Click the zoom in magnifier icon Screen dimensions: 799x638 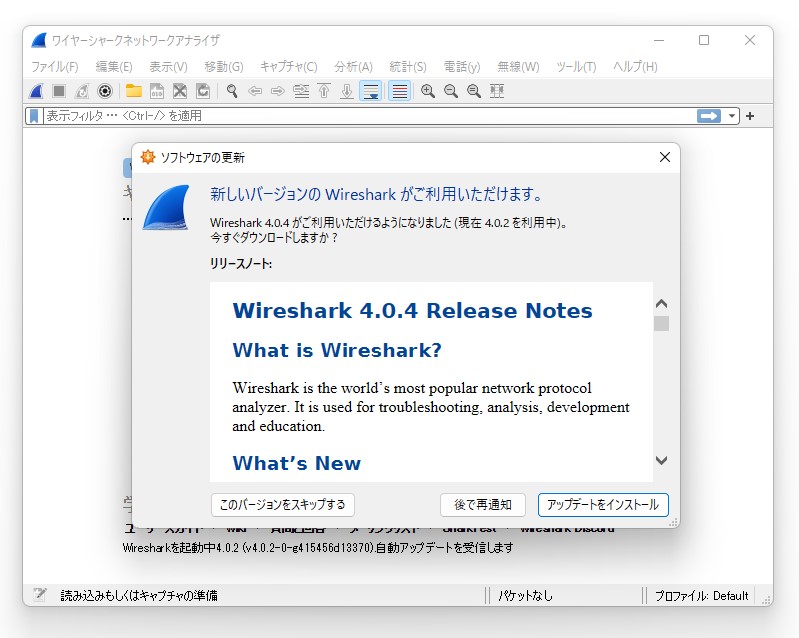click(428, 91)
